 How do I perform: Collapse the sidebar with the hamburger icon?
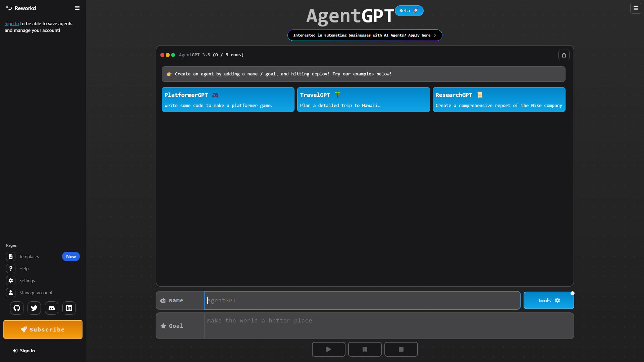click(x=77, y=8)
